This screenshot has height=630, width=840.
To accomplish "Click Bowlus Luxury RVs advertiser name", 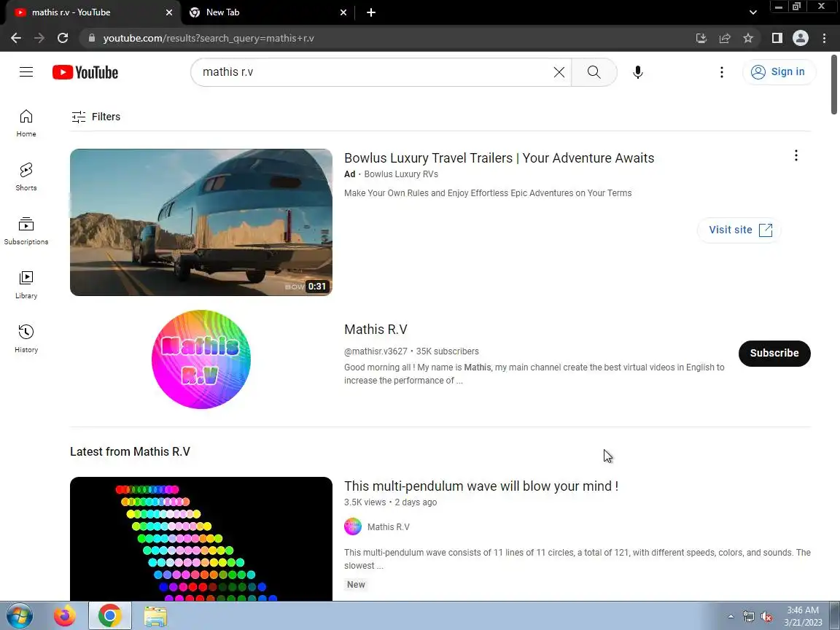I will pos(401,174).
